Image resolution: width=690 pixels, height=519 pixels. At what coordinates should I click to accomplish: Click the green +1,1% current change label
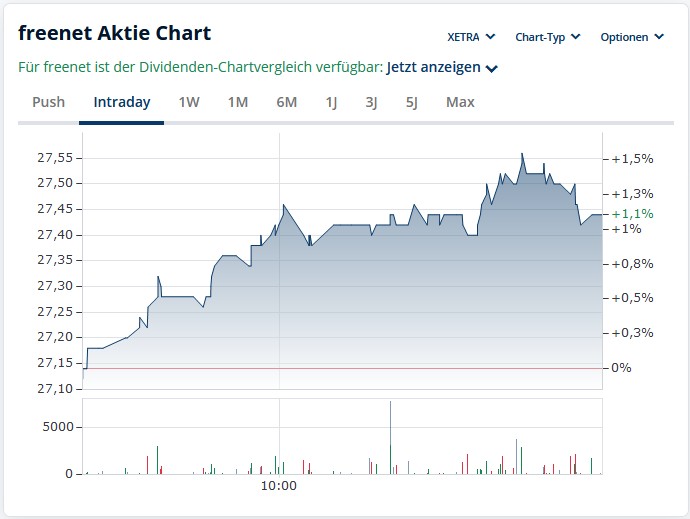633,213
